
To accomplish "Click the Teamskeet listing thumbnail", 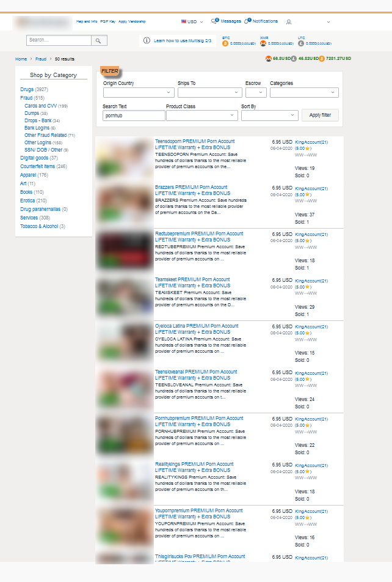I will (125, 298).
